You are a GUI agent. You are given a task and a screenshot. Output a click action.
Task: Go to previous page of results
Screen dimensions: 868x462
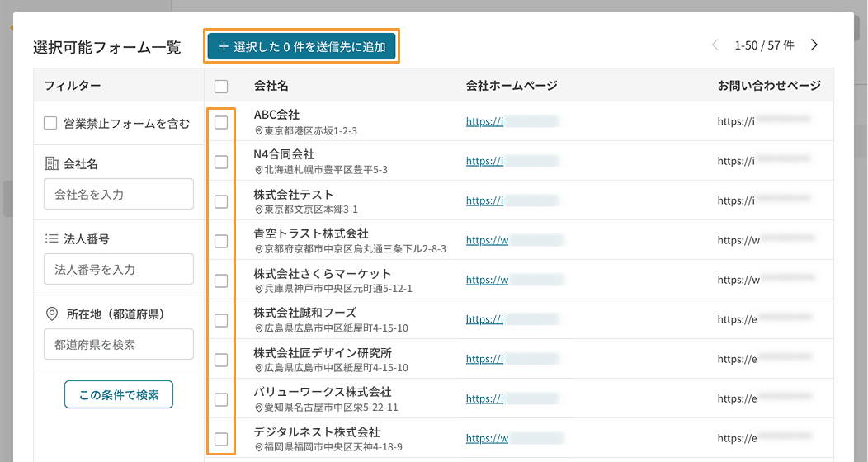pos(715,45)
